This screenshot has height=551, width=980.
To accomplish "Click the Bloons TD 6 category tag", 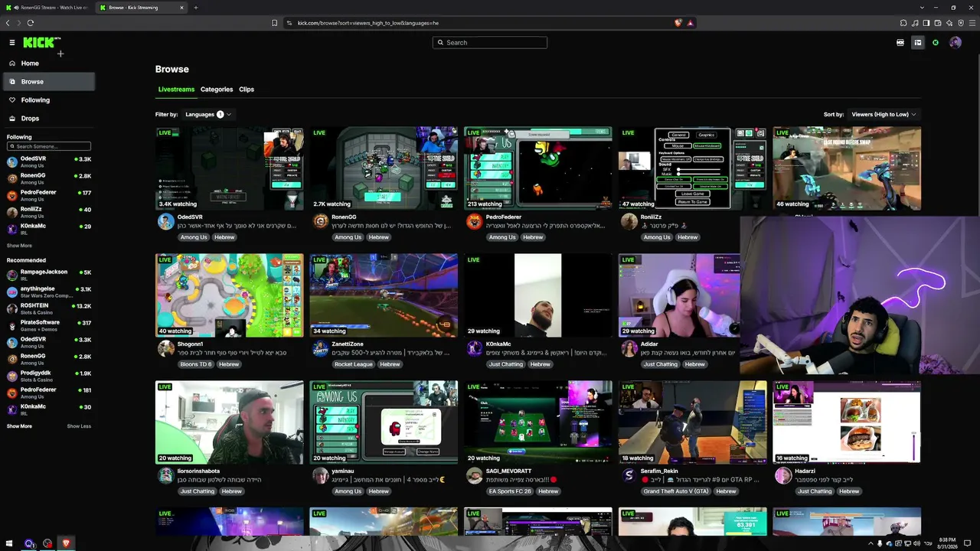I will click(x=195, y=364).
